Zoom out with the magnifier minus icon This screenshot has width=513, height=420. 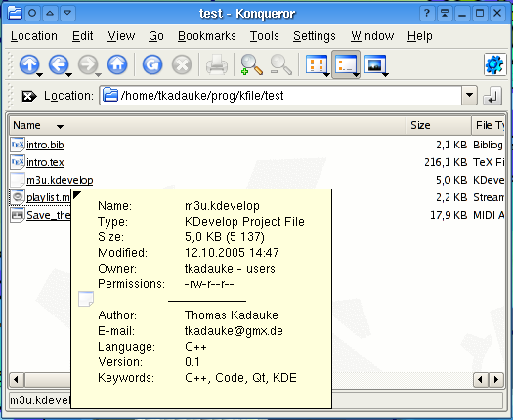[x=280, y=64]
